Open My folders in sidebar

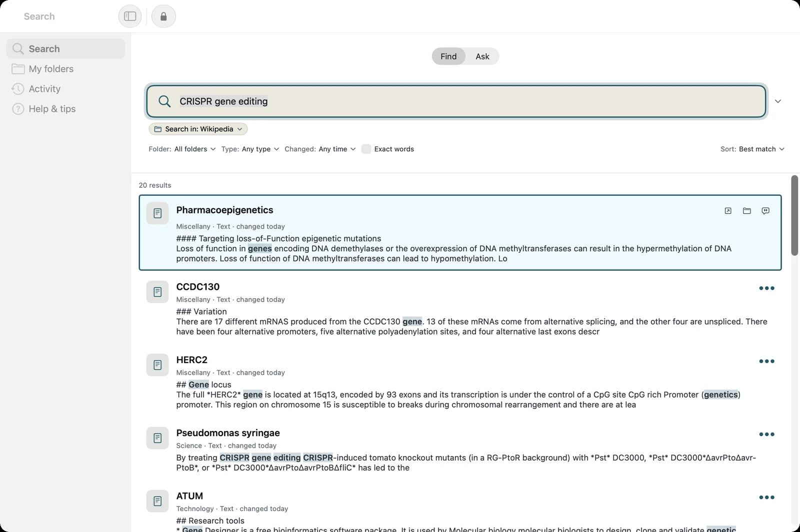point(65,69)
